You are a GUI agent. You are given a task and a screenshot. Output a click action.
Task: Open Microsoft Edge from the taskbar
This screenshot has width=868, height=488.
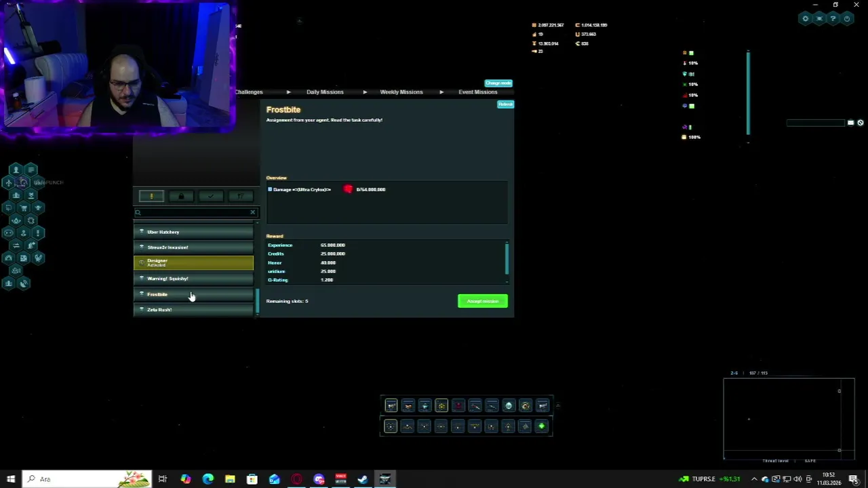tap(208, 479)
